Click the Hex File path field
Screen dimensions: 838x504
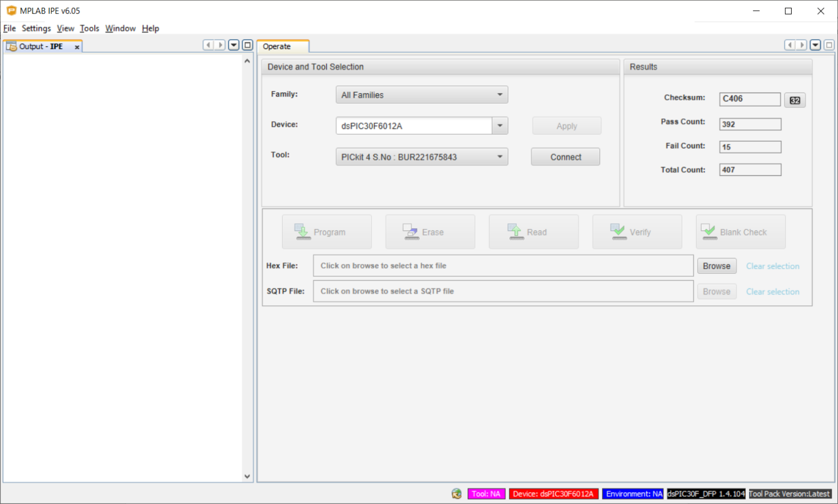(503, 266)
